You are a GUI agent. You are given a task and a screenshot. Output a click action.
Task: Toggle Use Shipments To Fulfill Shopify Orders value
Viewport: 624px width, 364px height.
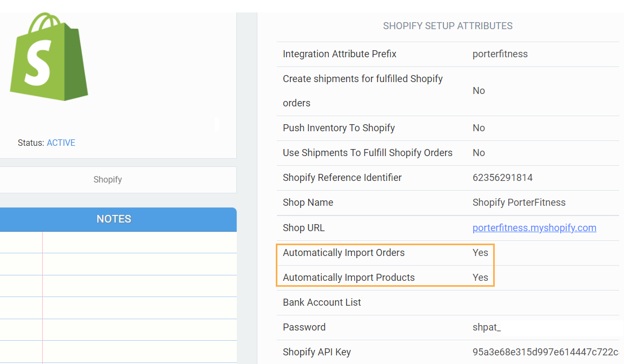[479, 153]
